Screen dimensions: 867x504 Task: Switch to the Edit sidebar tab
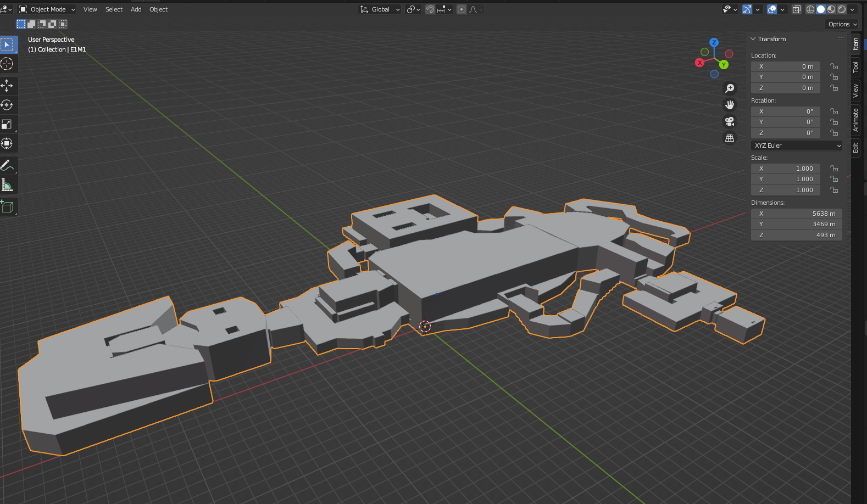coord(855,148)
